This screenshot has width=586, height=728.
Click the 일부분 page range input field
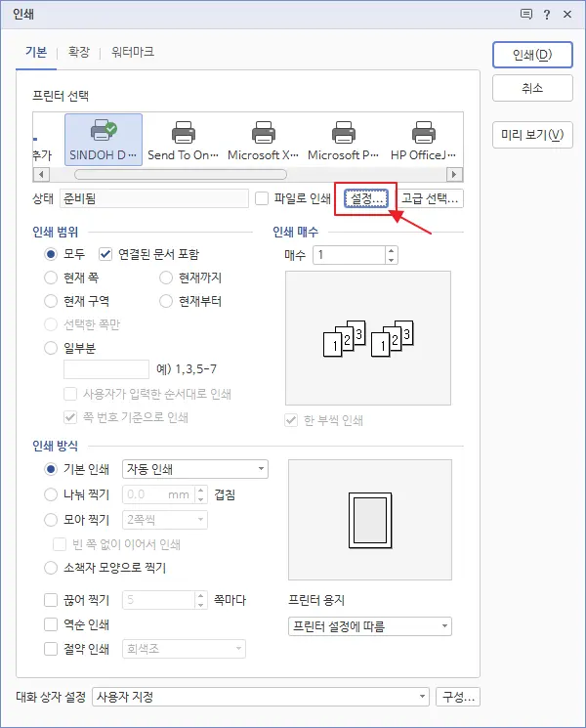[x=106, y=369]
